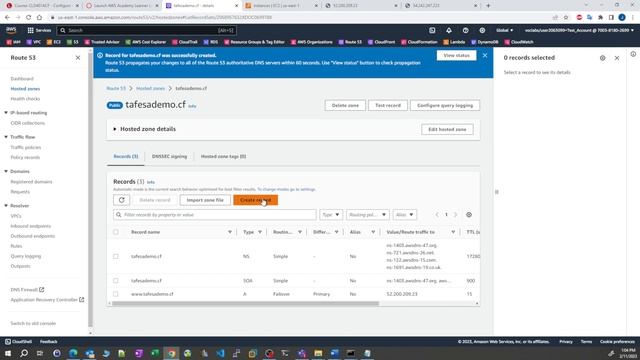Open the Global region dropdown
Image resolution: width=640 pixels, height=360 pixels.
504,30
